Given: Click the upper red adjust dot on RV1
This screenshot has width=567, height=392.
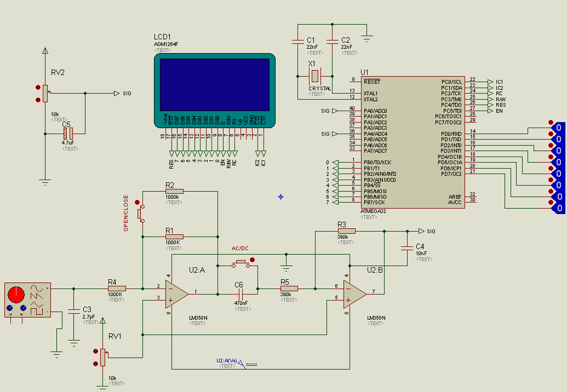Looking at the screenshot, I should tap(96, 351).
